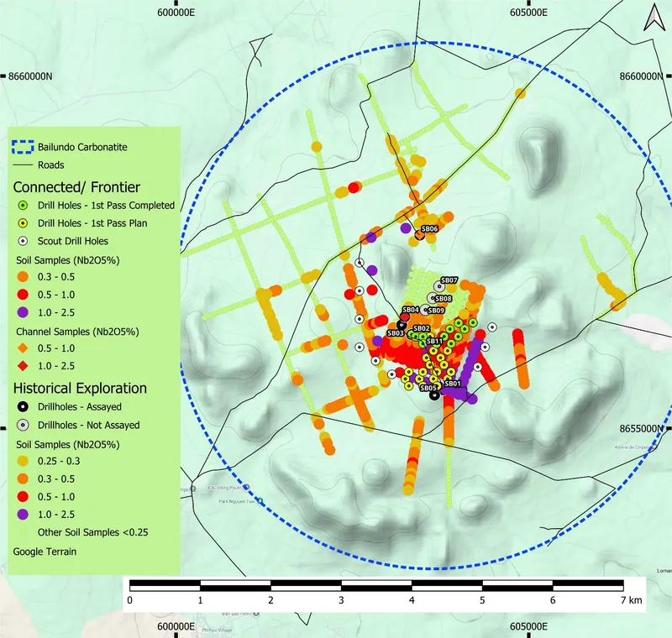Viewport: 672px width, 638px height.
Task: Click the purple soil sample left of SB06
Action: 406,227
